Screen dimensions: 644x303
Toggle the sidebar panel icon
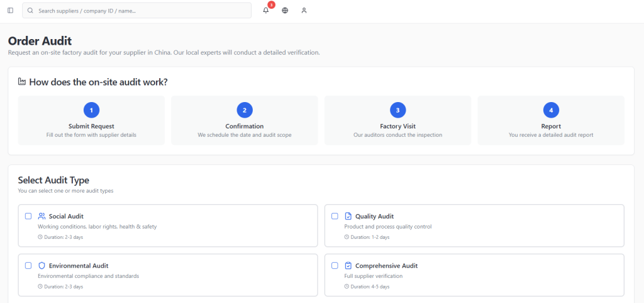(x=10, y=11)
